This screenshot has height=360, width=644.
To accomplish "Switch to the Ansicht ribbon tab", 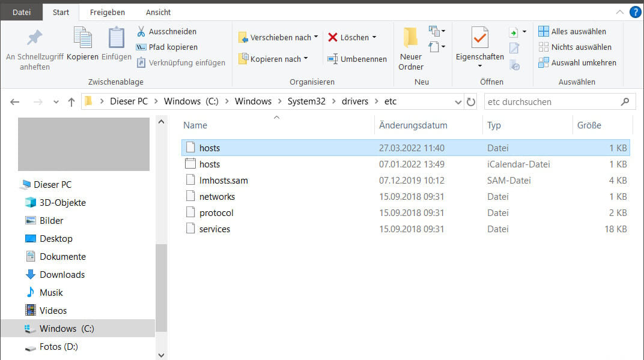I will [157, 11].
